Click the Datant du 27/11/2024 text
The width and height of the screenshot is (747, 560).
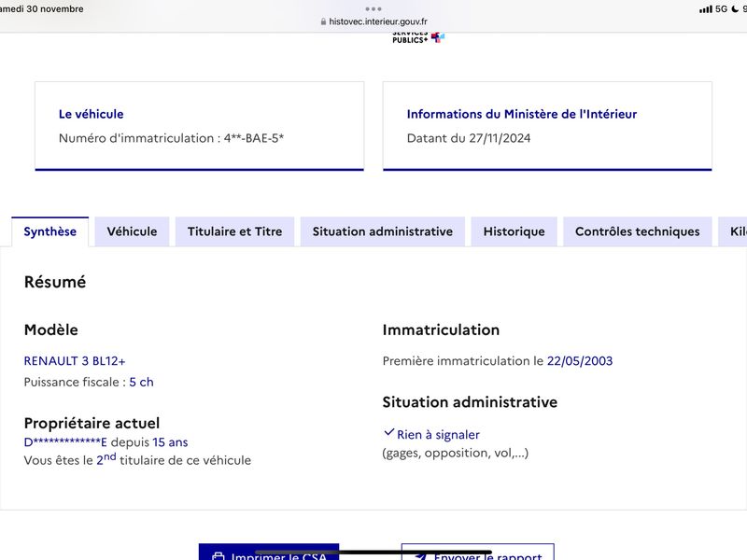click(469, 138)
